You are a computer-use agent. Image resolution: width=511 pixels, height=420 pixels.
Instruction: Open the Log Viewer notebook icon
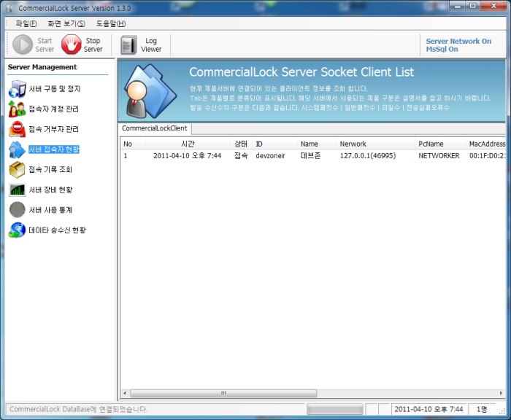tap(128, 45)
